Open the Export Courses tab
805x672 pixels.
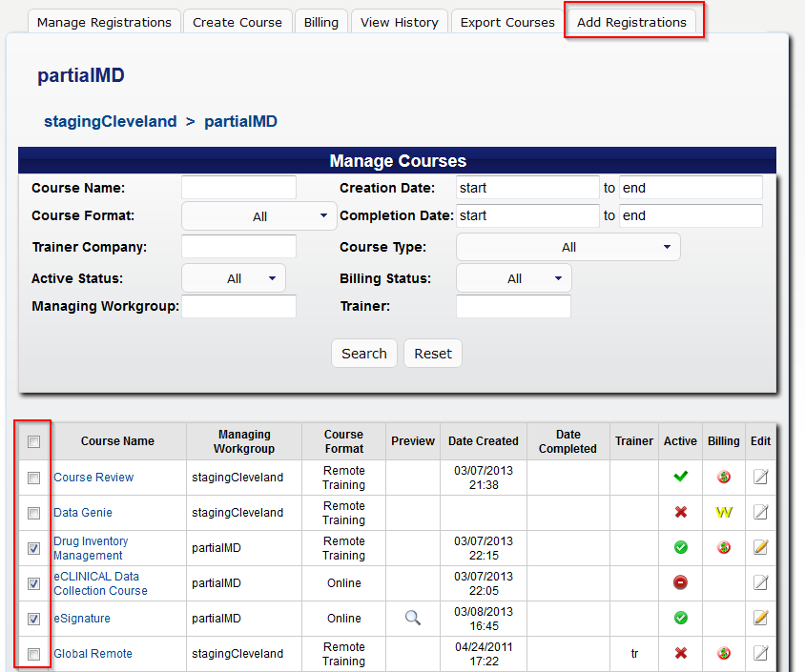pos(506,20)
